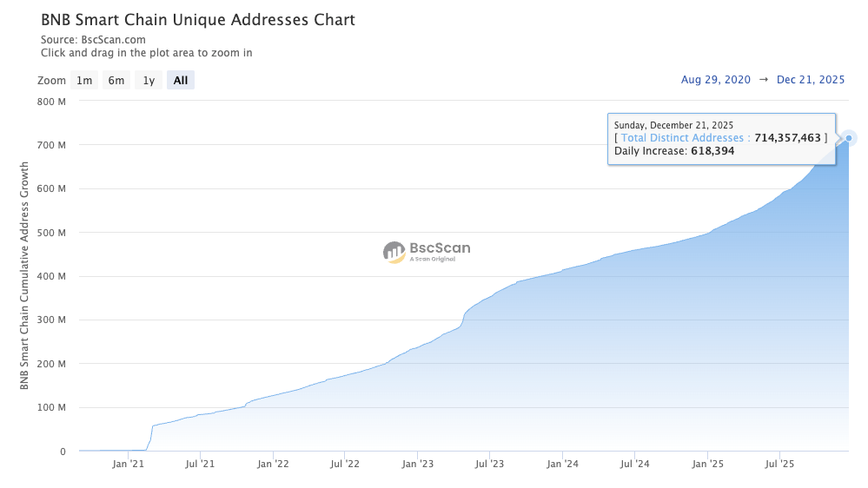Click the Jul '21 x-axis label
Screen dimensions: 868x488
[200, 464]
